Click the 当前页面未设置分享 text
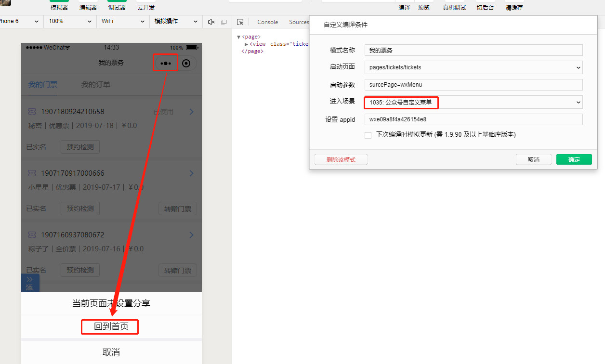The width and height of the screenshot is (605, 364). pos(111,303)
